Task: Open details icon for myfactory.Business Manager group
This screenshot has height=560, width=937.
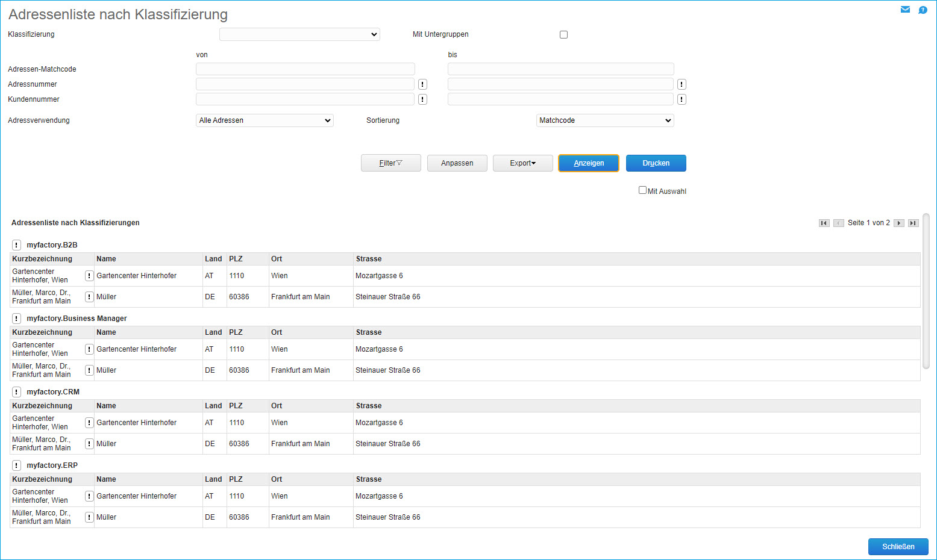Action: click(17, 319)
